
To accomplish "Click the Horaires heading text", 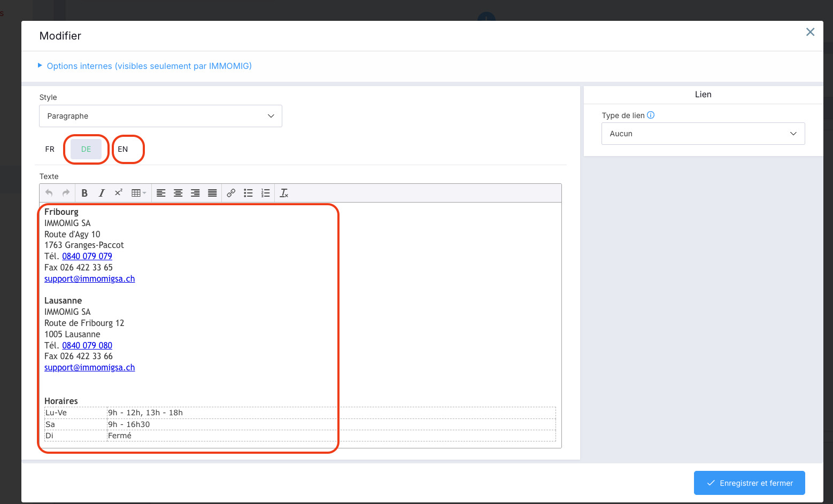I will [x=61, y=401].
